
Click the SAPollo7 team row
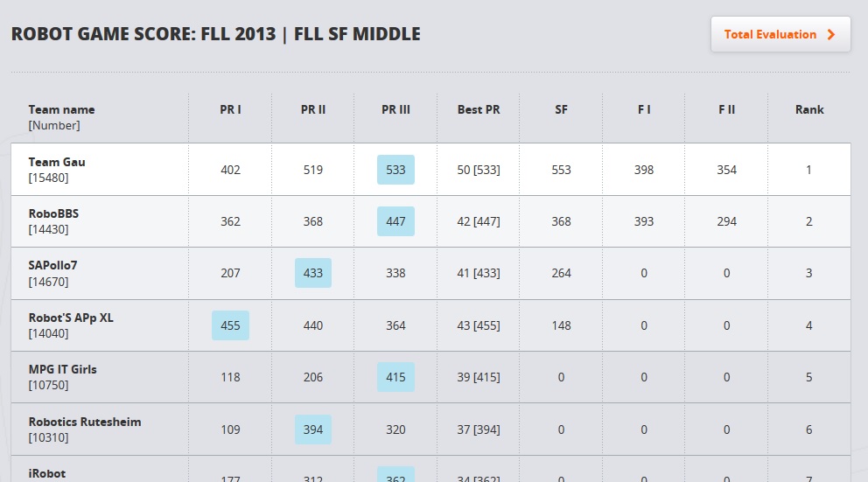[430, 274]
